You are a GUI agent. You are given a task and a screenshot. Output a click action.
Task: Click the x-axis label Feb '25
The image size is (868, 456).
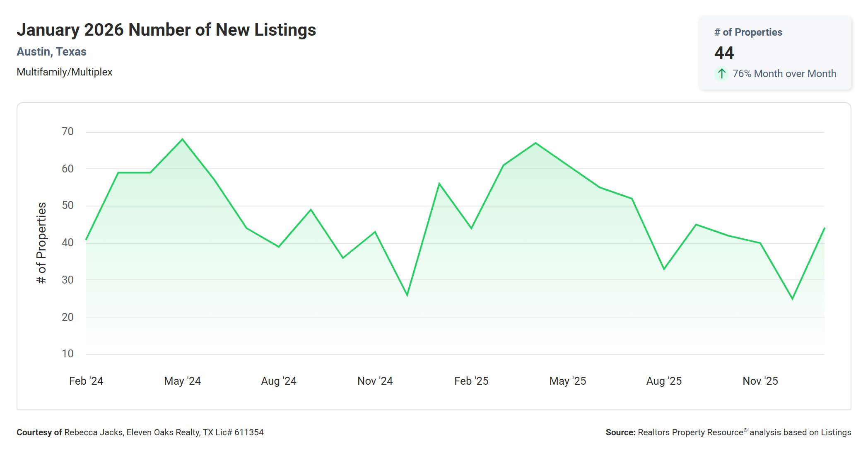click(x=471, y=381)
